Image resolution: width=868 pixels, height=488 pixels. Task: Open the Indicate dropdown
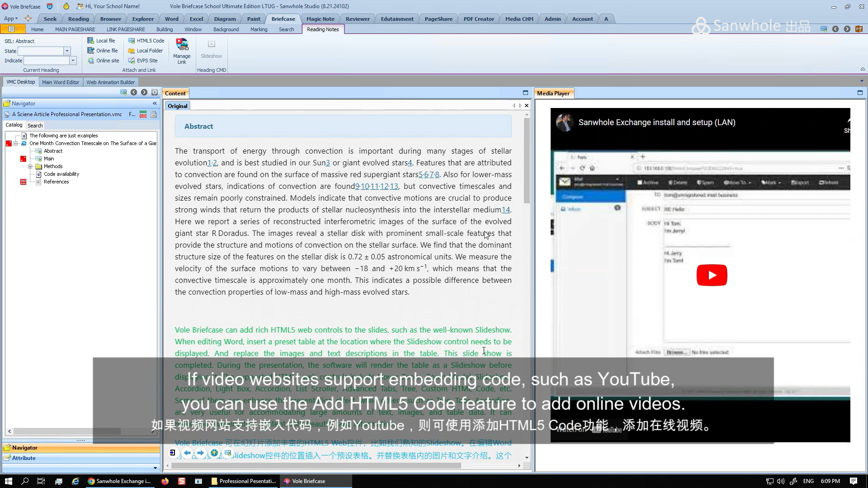tap(72, 61)
